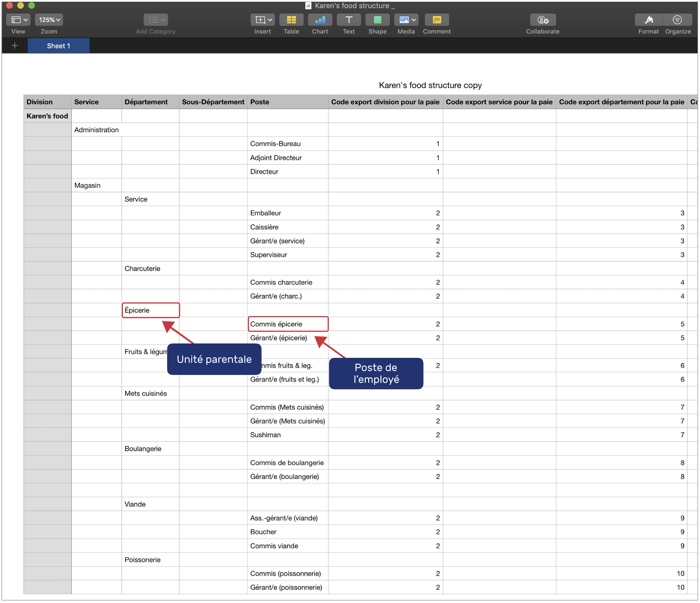Click the Karen's food structure copy title

[430, 85]
